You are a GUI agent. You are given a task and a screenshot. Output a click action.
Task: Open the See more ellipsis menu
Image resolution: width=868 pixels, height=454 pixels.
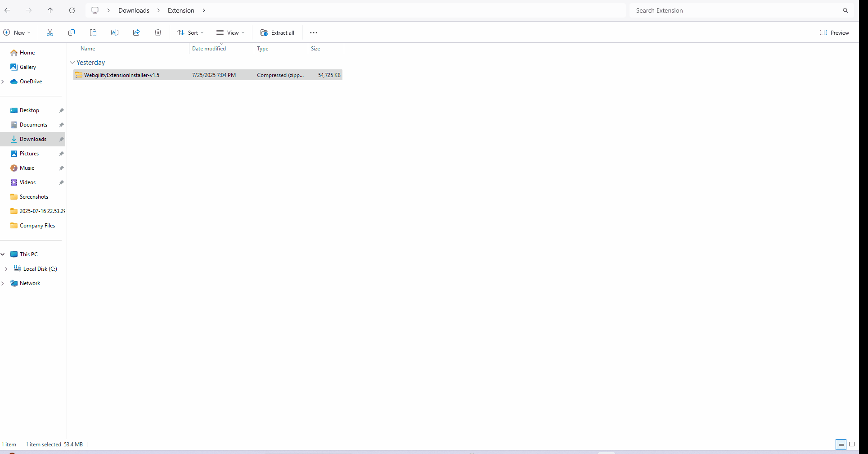(314, 32)
